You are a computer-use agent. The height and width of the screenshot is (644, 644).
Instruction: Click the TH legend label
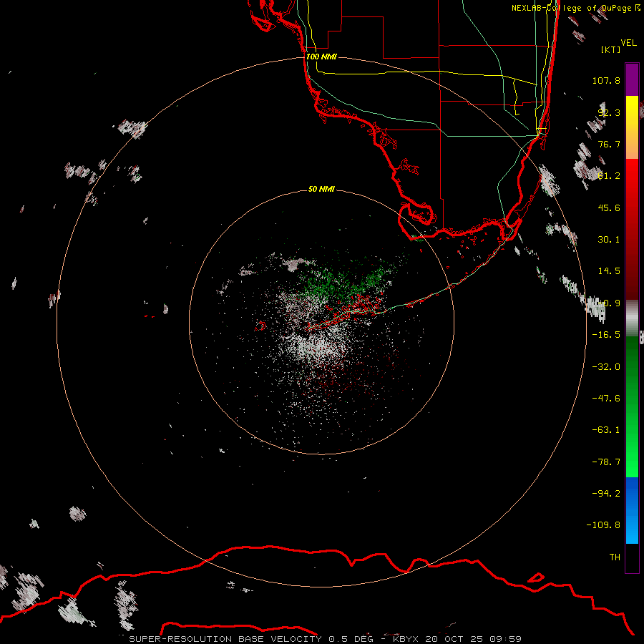[615, 557]
